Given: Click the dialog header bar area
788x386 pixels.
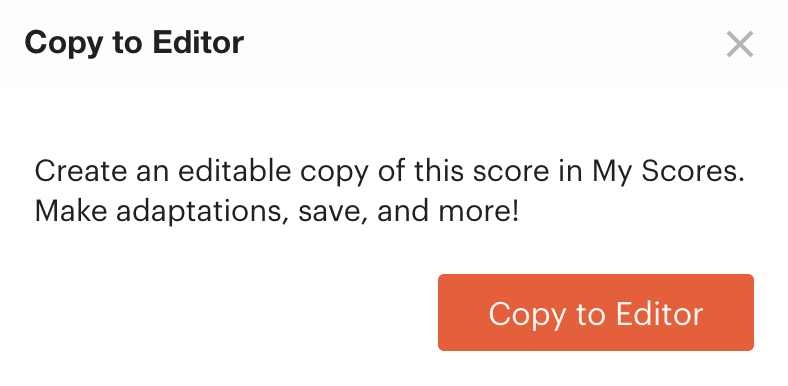Looking at the screenshot, I should point(394,45).
